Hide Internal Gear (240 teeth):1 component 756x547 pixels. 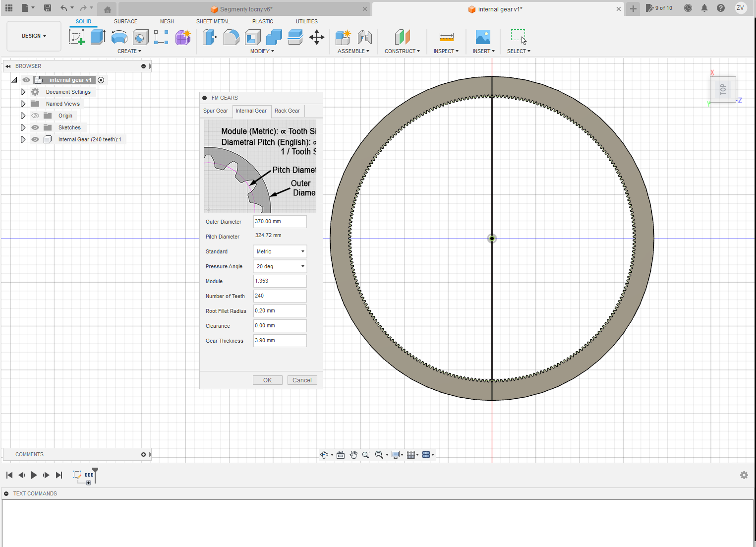coord(35,139)
